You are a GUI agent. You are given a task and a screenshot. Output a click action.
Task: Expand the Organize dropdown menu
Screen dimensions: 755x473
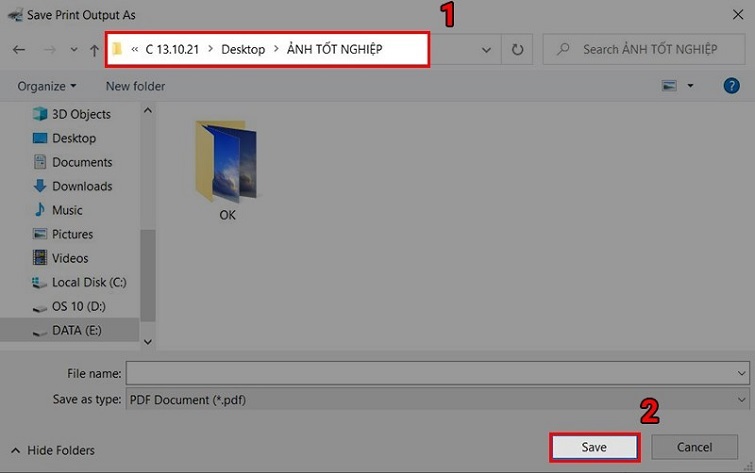[46, 86]
